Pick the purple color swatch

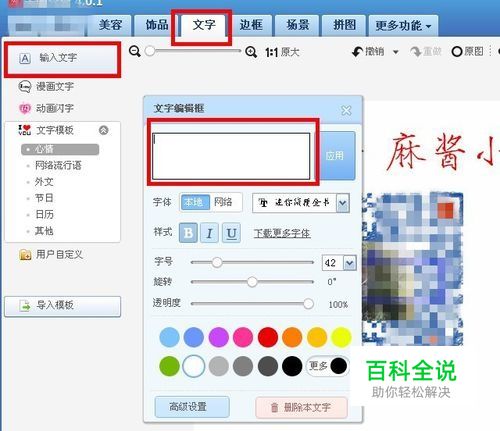(x=218, y=337)
